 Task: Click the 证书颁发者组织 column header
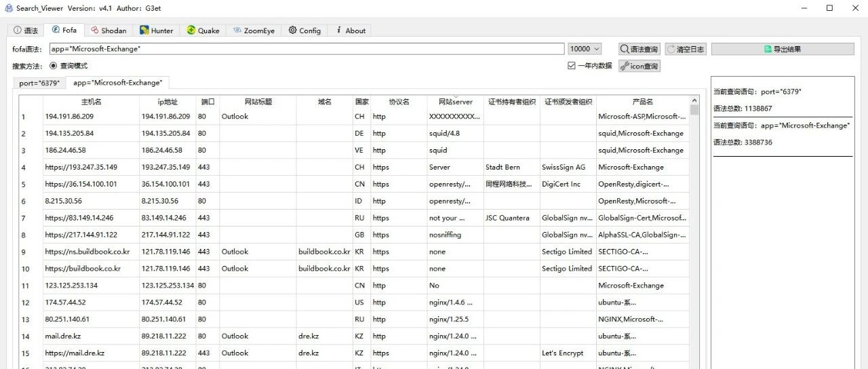point(568,102)
